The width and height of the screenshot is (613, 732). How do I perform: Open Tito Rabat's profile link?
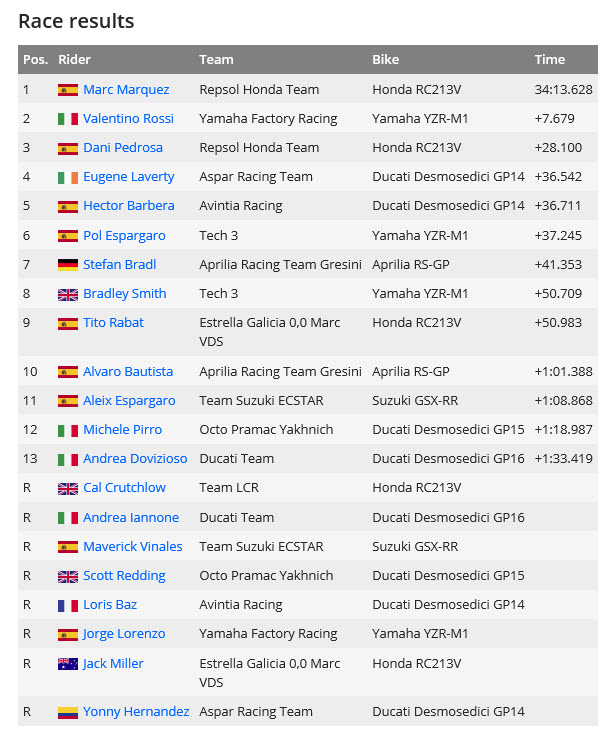point(113,323)
